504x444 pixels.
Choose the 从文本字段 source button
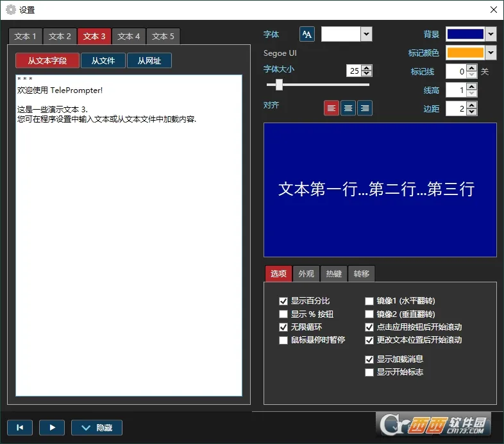pyautogui.click(x=47, y=60)
